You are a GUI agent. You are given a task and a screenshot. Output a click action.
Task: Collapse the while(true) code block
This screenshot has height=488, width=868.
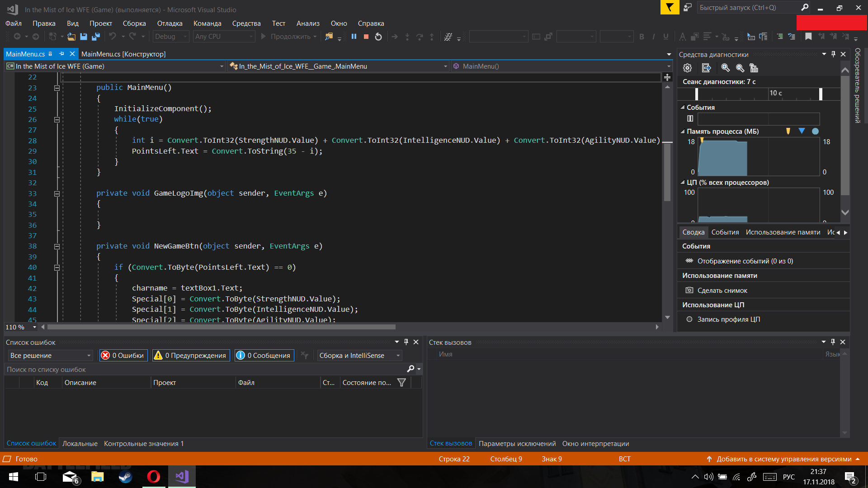(x=57, y=120)
